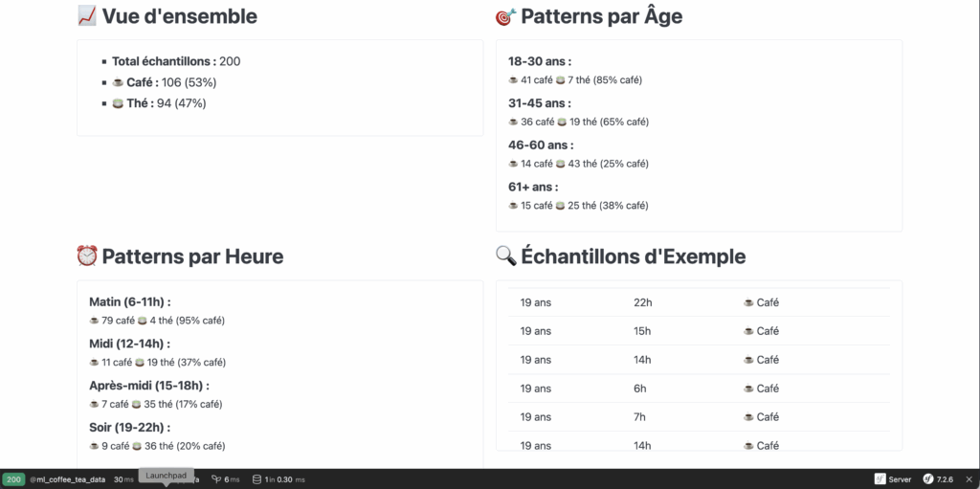Image resolution: width=980 pixels, height=489 pixels.
Task: Click the alarm clock emoji beside Patterns par Heure
Action: point(87,256)
